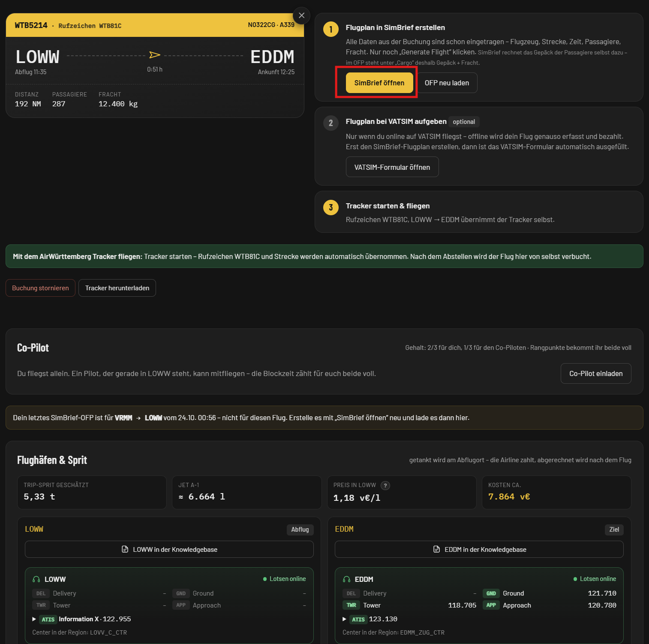Click the LOWW ATIS badge
Viewport: 649px width, 644px height.
(48, 619)
